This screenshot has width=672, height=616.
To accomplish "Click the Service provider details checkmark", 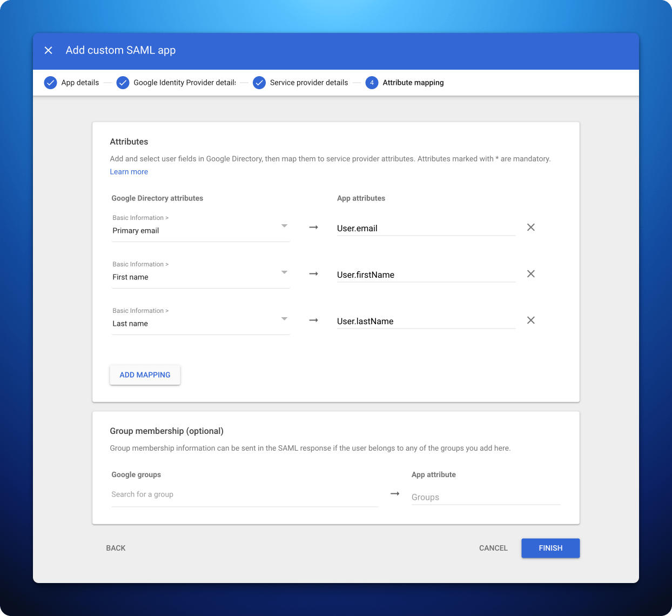I will coord(259,82).
